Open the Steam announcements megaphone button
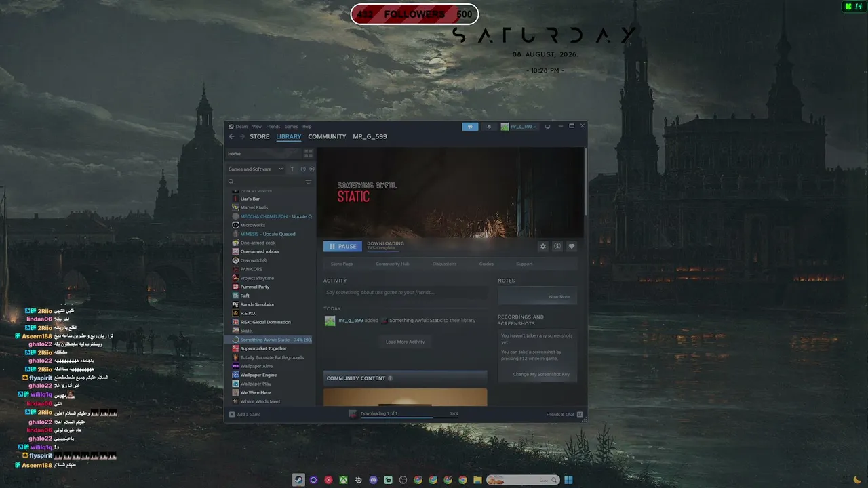The width and height of the screenshot is (868, 488). pos(470,127)
